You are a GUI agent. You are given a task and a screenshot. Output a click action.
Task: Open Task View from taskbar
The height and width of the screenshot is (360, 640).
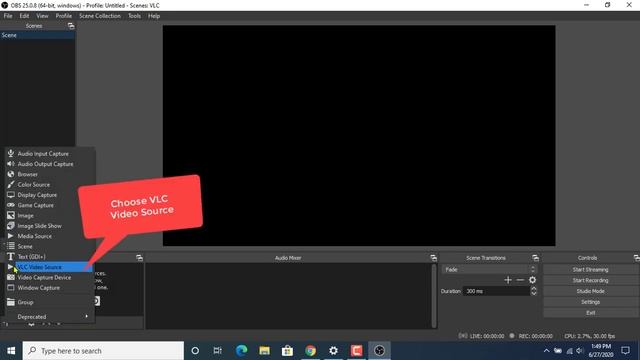pos(218,351)
